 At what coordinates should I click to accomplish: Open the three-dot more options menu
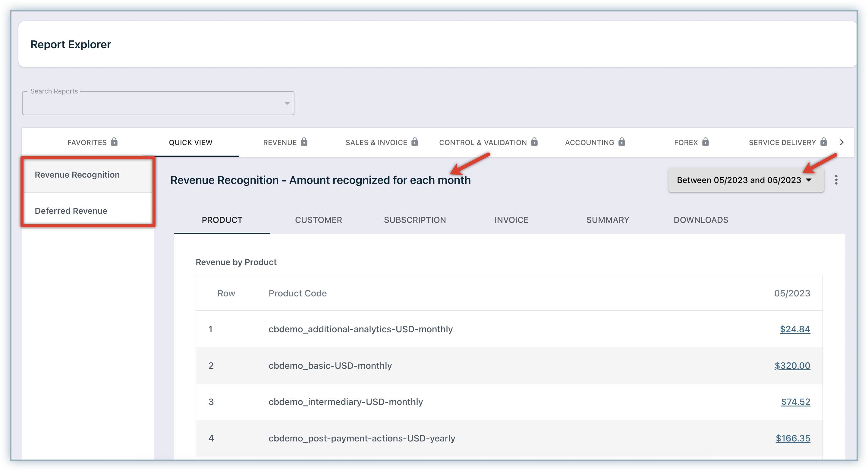(836, 180)
